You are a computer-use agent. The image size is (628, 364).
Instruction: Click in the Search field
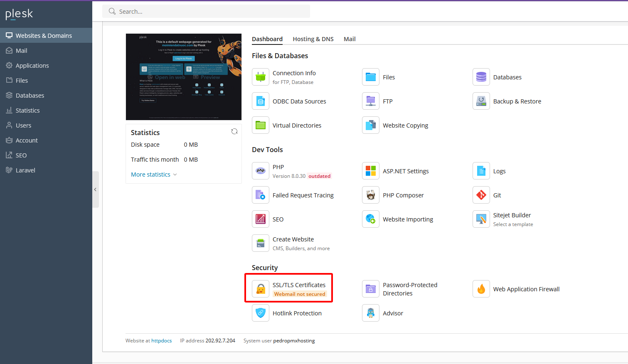coord(206,11)
